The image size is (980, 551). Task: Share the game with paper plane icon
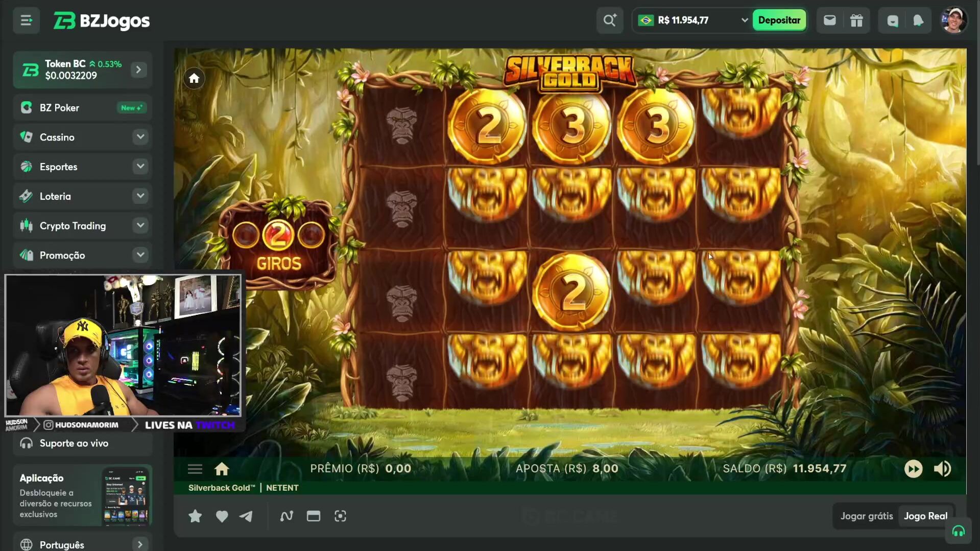pyautogui.click(x=246, y=516)
